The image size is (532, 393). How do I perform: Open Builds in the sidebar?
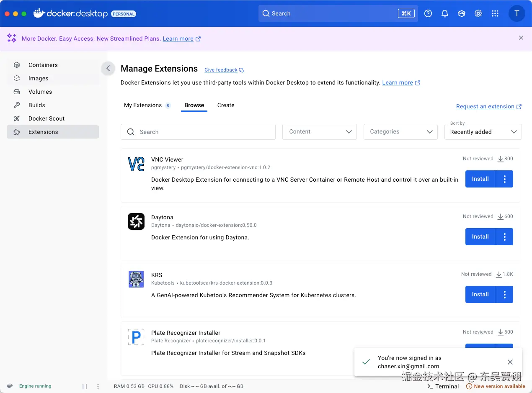(53, 105)
